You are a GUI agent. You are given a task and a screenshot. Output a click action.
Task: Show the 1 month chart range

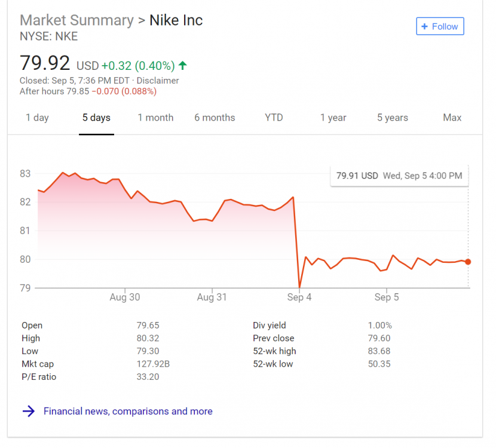(x=155, y=118)
